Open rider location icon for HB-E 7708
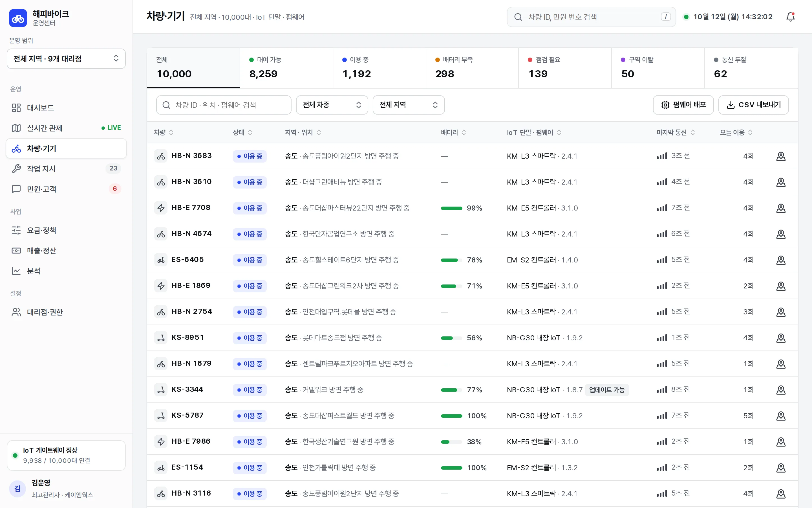This screenshot has height=508, width=812. (781, 208)
